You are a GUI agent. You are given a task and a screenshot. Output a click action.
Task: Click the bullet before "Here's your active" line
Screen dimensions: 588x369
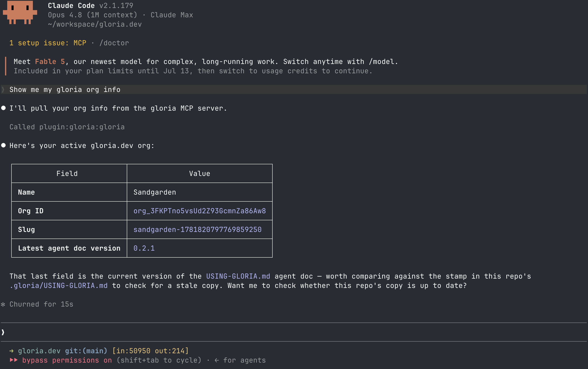coord(3,145)
